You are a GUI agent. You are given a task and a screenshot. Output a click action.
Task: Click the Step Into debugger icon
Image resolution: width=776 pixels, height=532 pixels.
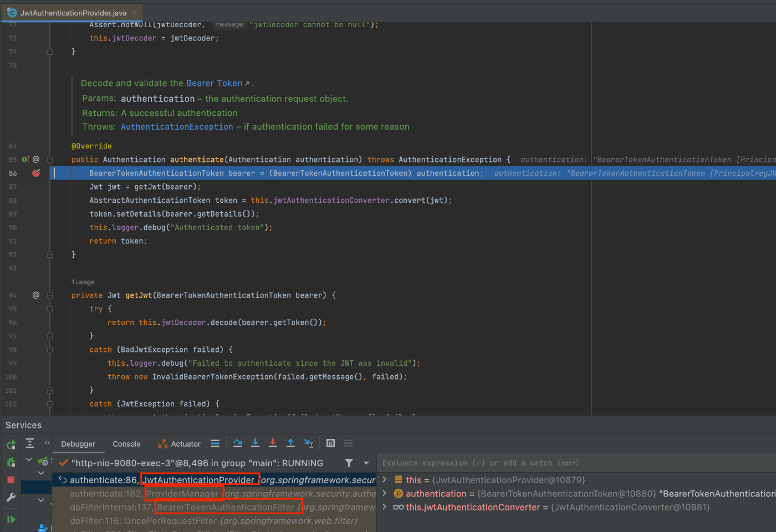255,443
